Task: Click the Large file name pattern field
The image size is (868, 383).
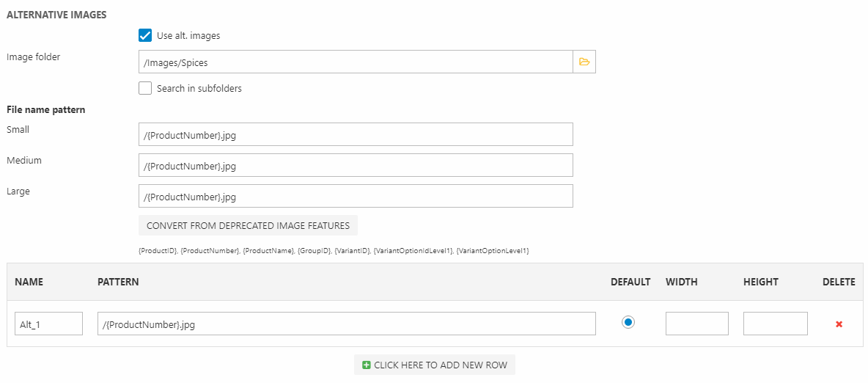Action: (x=355, y=196)
